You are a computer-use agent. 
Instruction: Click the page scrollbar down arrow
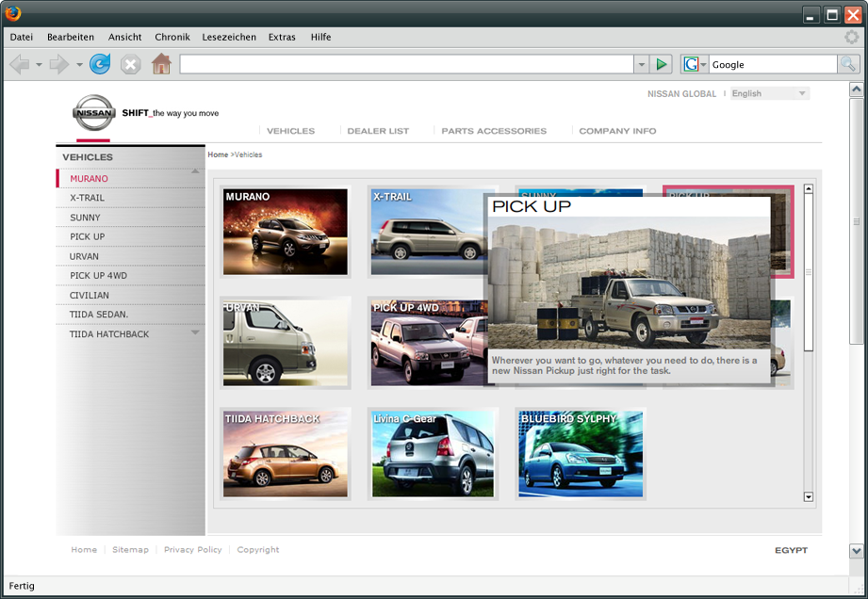(856, 551)
